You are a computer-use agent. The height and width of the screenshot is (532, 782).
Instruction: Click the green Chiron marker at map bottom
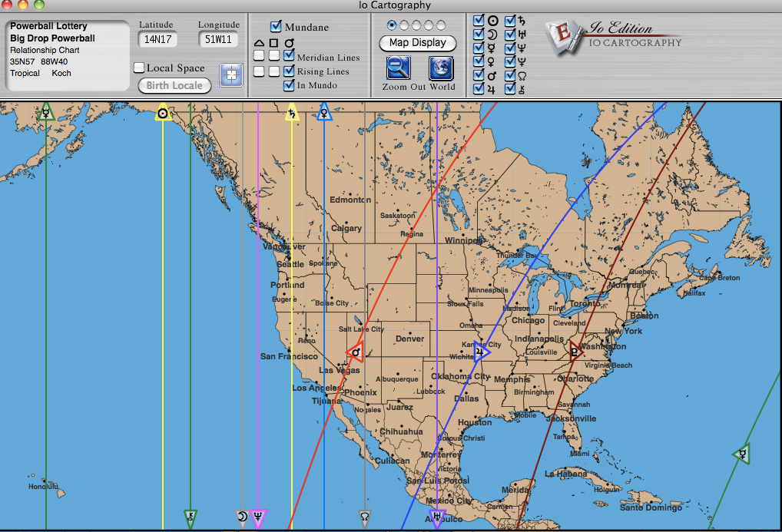tap(190, 518)
